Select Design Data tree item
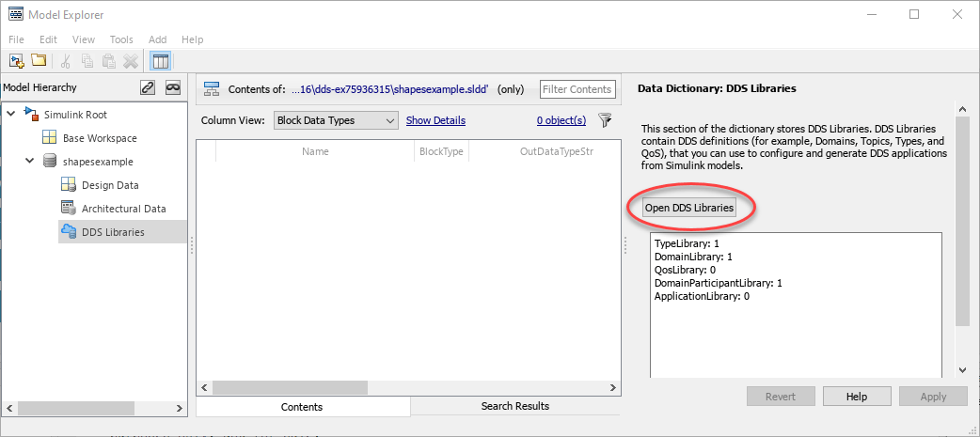 [x=110, y=185]
